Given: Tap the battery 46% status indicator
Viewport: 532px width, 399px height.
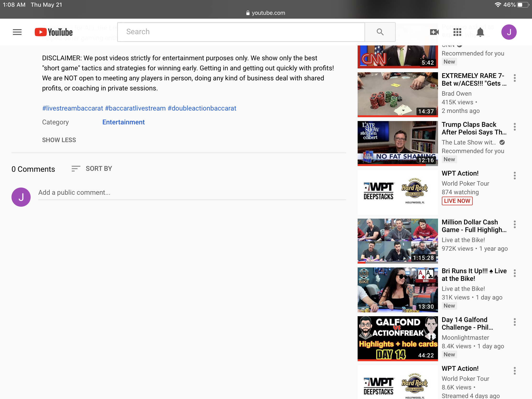Looking at the screenshot, I should point(516,5).
